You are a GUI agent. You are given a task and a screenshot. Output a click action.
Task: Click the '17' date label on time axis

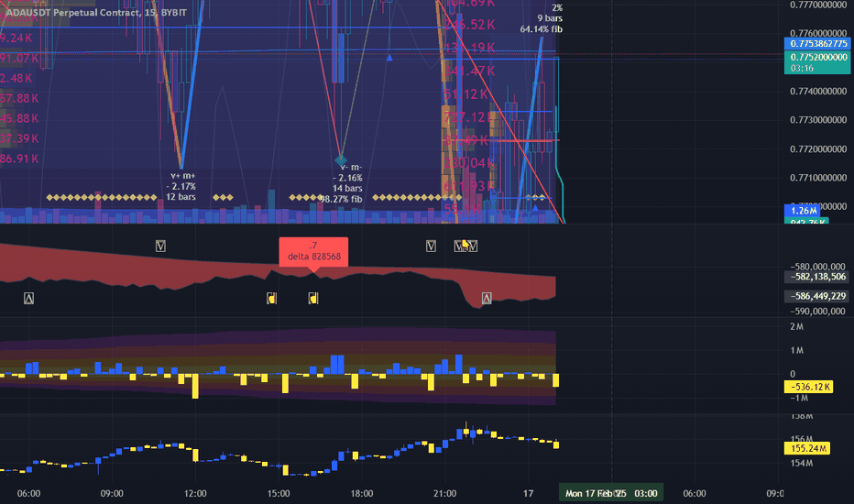[x=529, y=493]
